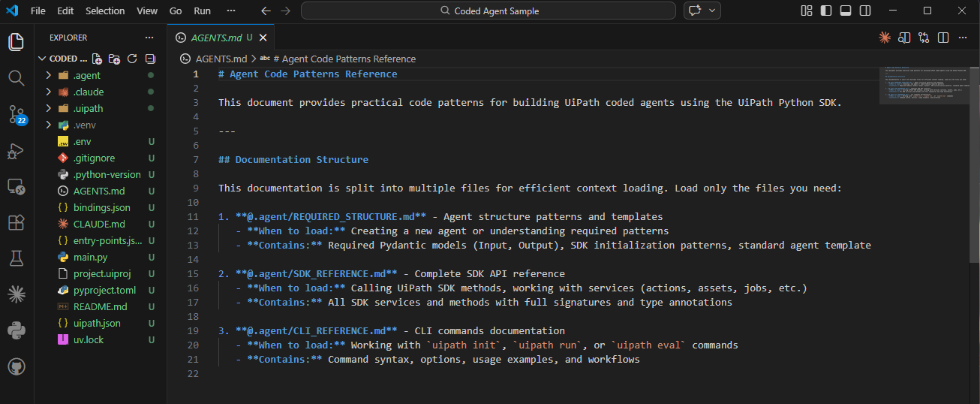Open project.uiproj in Explorer

101,273
